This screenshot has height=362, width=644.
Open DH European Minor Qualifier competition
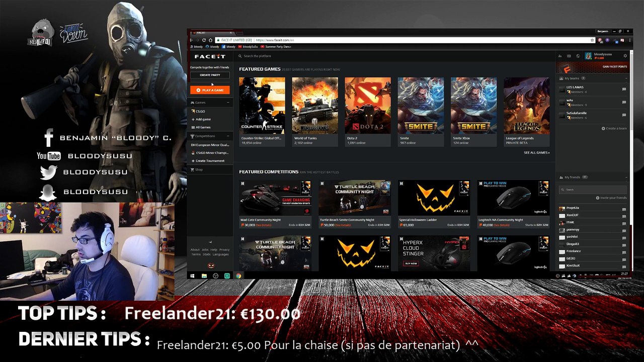(x=210, y=145)
